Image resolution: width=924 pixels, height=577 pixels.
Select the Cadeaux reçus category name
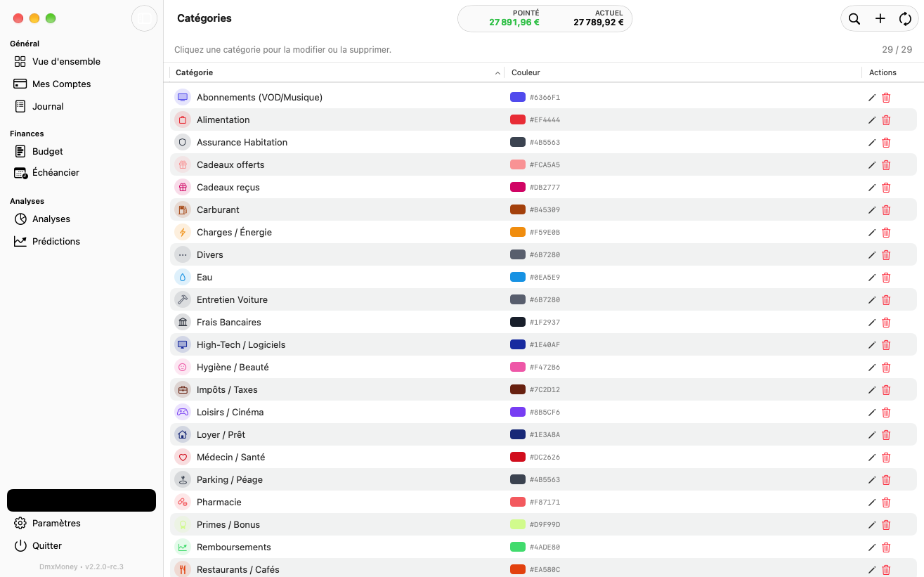[x=228, y=187]
